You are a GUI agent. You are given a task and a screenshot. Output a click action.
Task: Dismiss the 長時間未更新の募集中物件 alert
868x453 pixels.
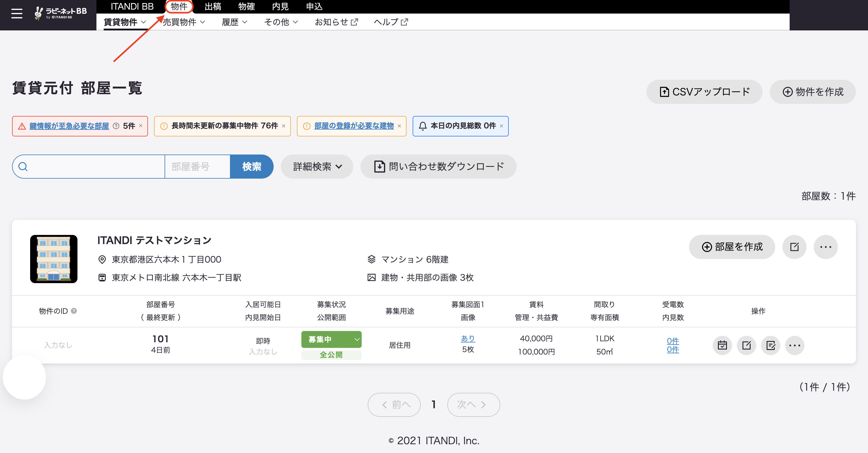(x=284, y=126)
